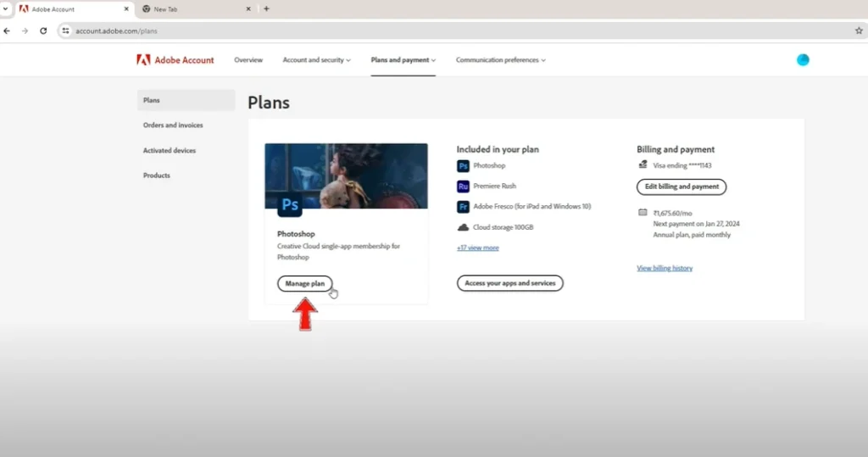Open tab search dropdown arrow
868x457 pixels.
(6, 8)
